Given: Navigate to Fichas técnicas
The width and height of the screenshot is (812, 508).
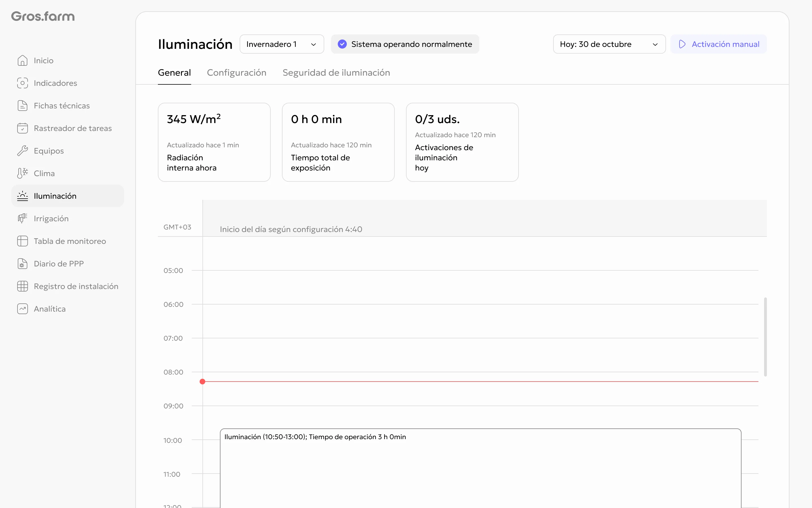Looking at the screenshot, I should [x=68, y=106].
